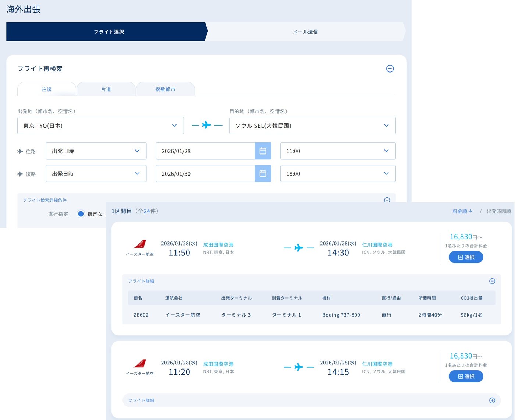This screenshot has height=420, width=515.
Task: Select the 指定なし radio button for 直行指定
Action: (81, 214)
